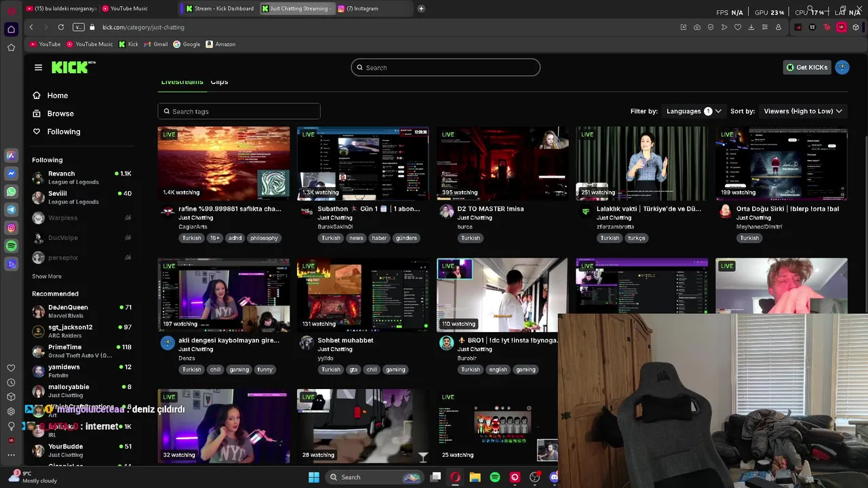Click the Windows Start button

pos(314,477)
